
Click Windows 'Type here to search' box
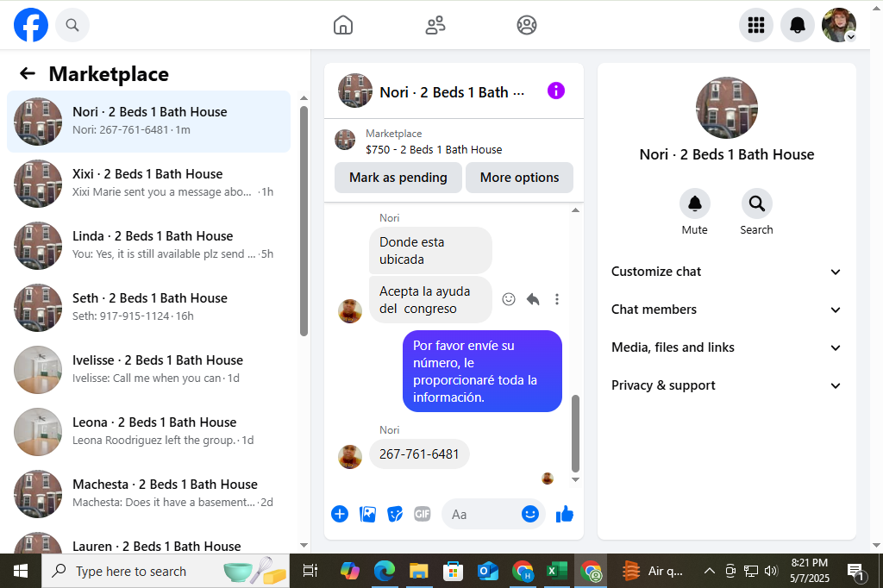coord(166,571)
